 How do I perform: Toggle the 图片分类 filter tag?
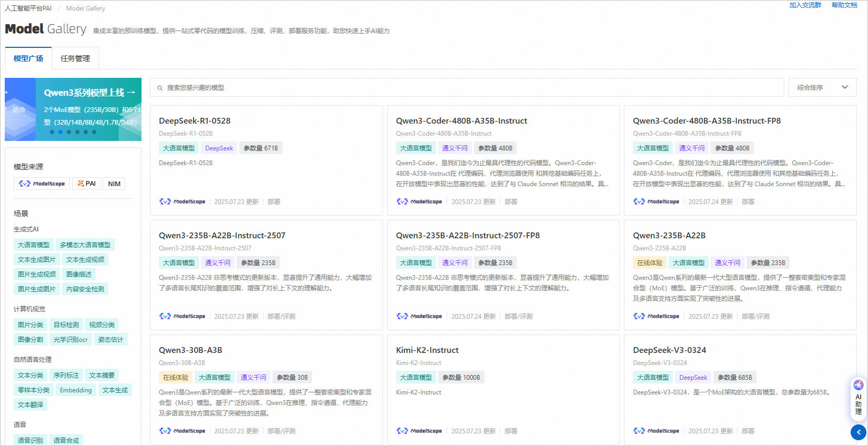(31, 325)
